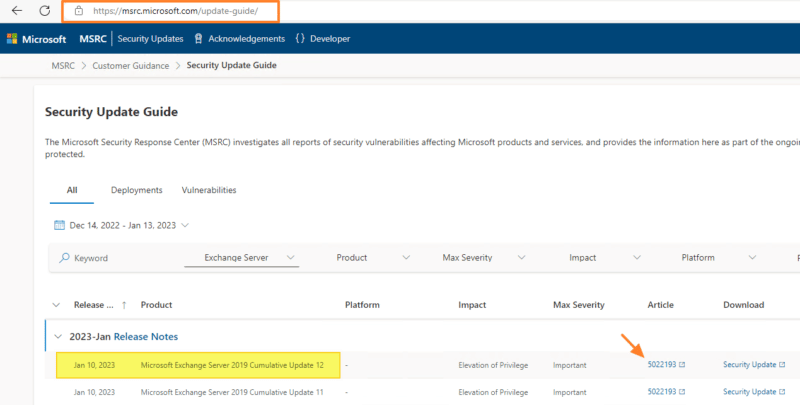The height and width of the screenshot is (405, 800).
Task: Switch to the Vulnerabilities tab
Action: click(x=209, y=190)
